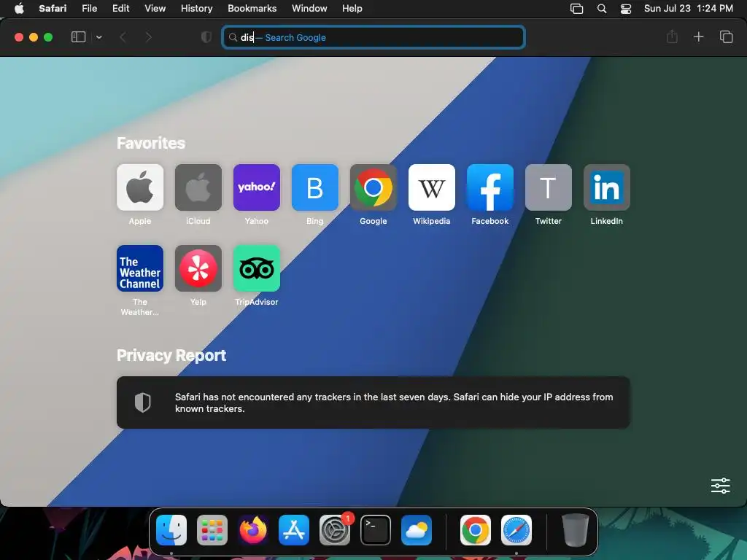
Task: Click the address bar search field
Action: tap(373, 37)
